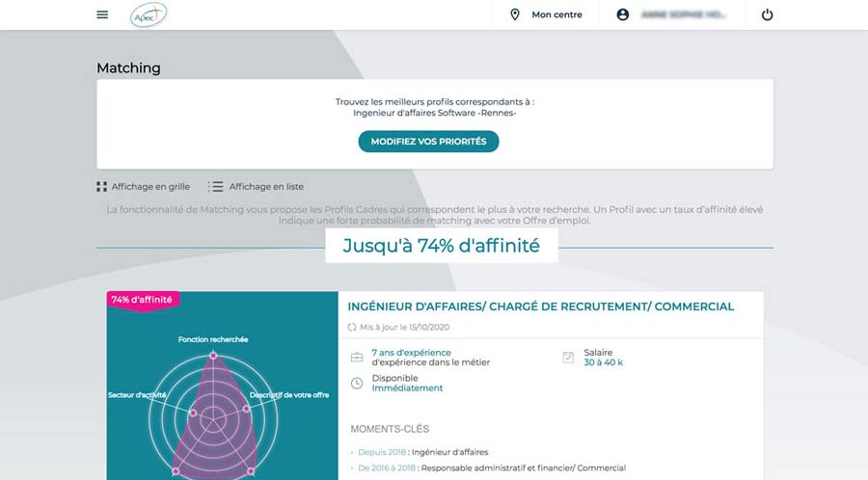Click the list view icon
This screenshot has width=868, height=480.
coord(215,187)
